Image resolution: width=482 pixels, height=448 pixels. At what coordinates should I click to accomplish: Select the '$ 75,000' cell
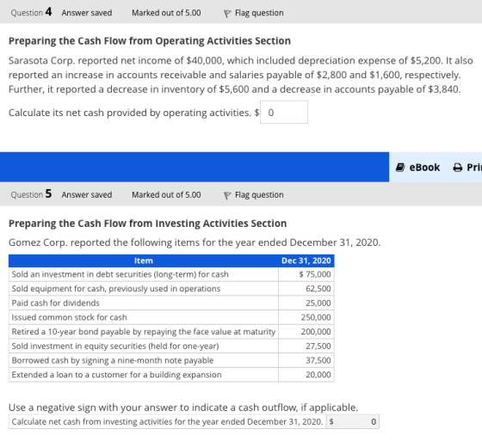click(x=306, y=274)
